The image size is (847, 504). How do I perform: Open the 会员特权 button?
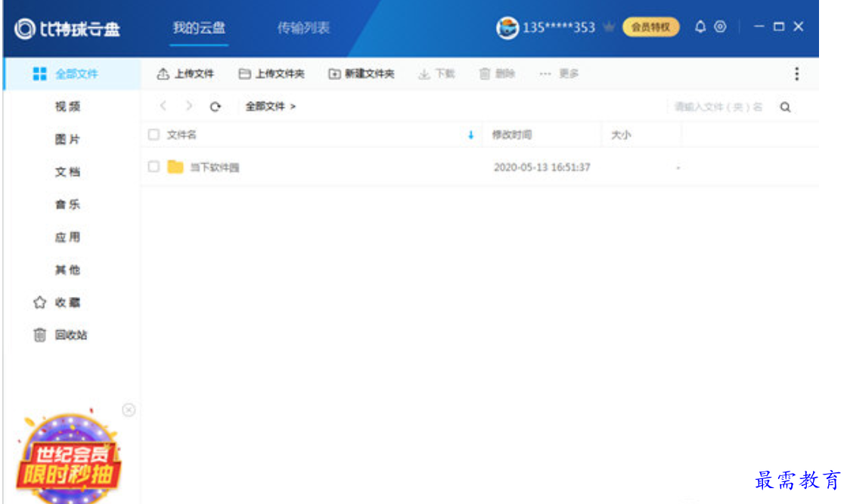651,27
